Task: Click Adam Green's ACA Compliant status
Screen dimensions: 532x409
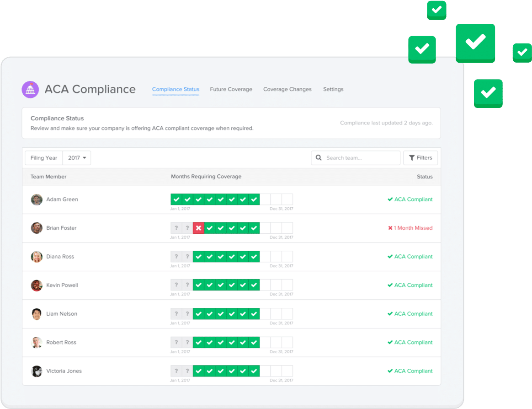Action: 410,199
